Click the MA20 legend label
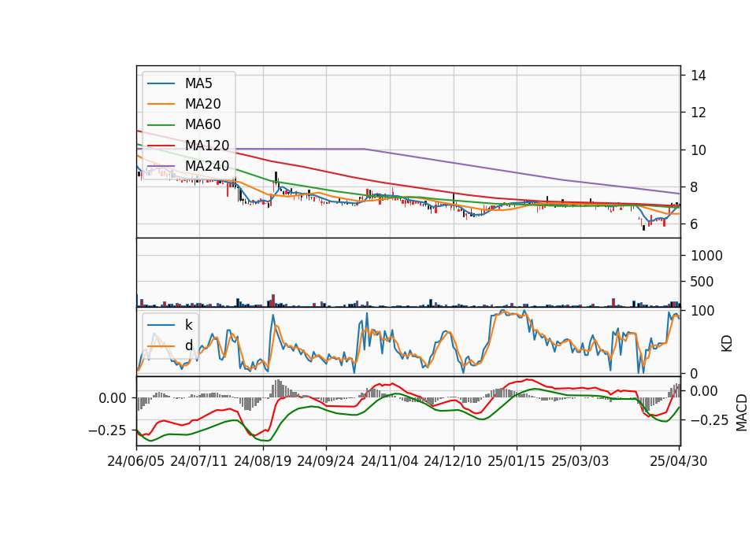 click(203, 104)
